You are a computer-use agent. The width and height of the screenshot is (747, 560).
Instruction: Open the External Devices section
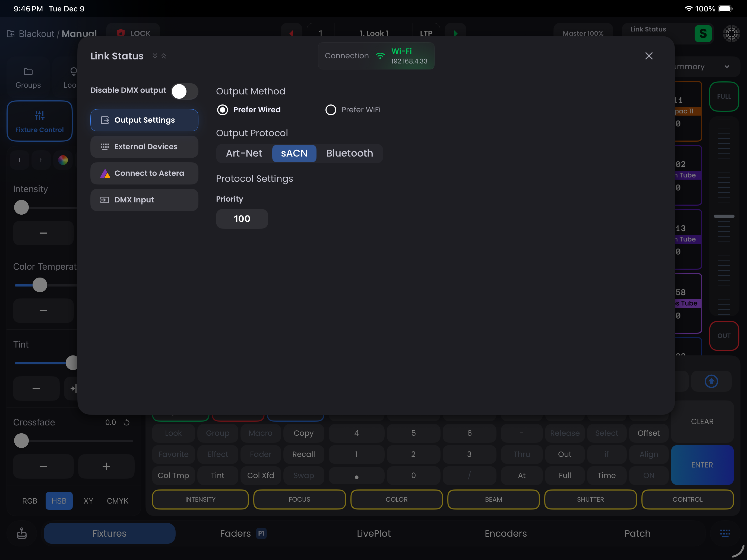click(x=144, y=147)
